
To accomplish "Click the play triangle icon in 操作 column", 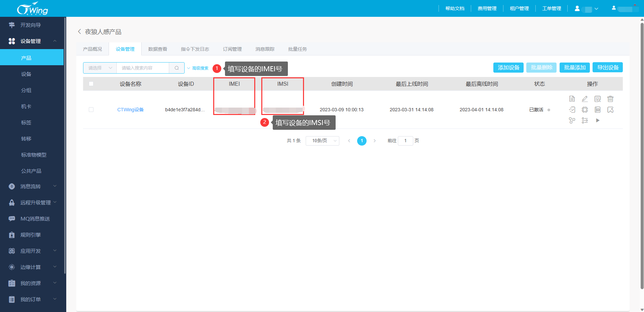I will pyautogui.click(x=598, y=120).
